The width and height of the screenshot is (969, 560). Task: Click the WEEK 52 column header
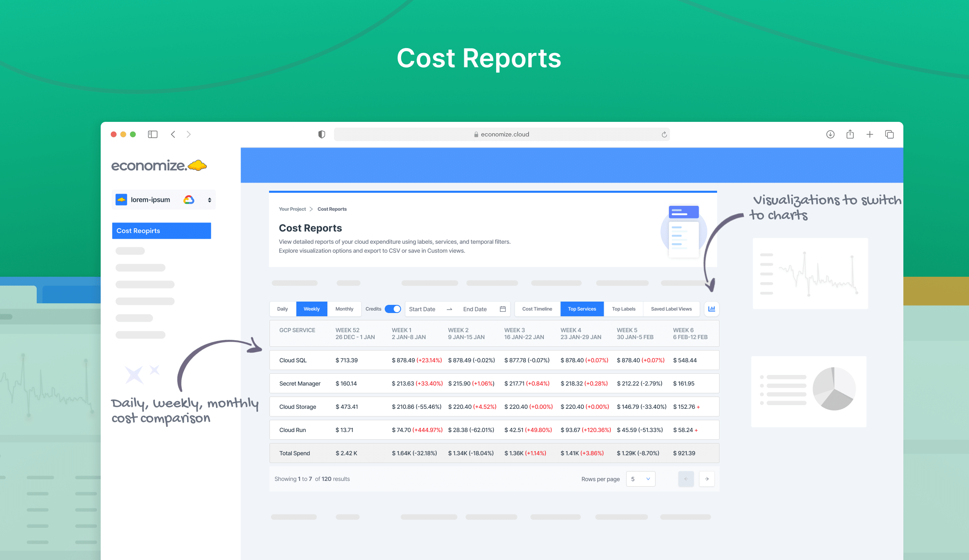pos(355,333)
